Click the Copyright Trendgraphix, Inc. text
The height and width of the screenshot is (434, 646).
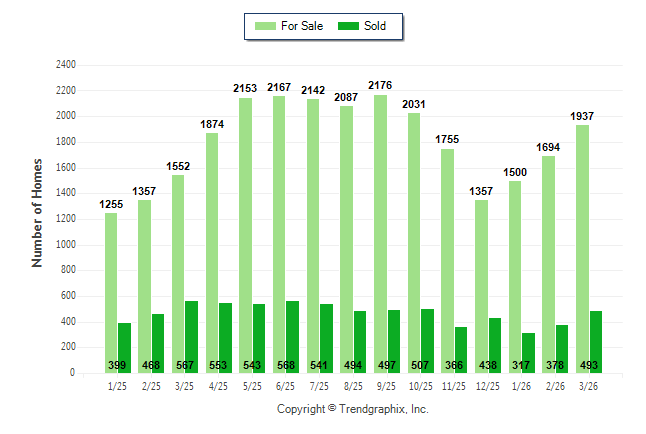352,410
